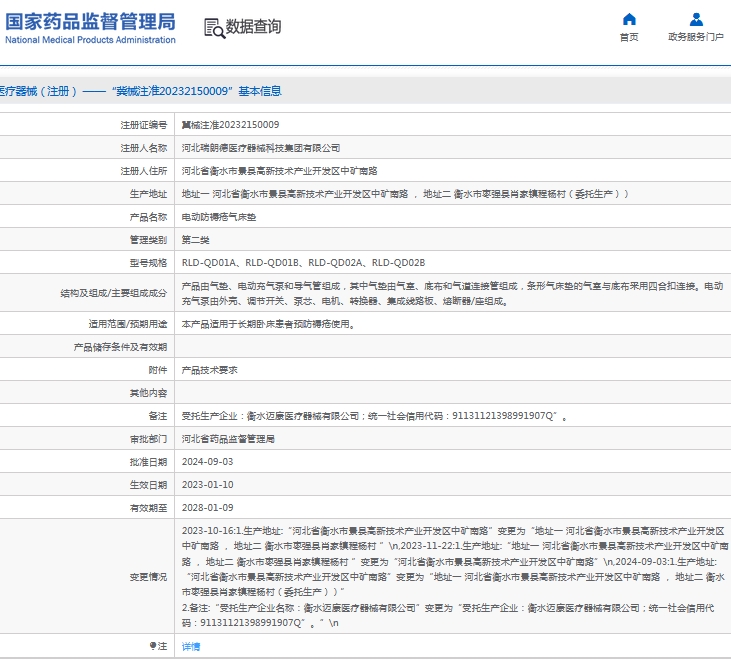Select registrant address 河北省衡水市景县高新技术产业开发区中矿南路

tap(279, 171)
